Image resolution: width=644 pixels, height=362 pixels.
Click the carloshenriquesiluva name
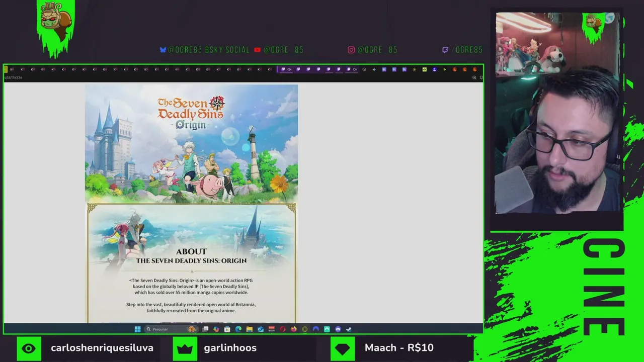coord(102,348)
